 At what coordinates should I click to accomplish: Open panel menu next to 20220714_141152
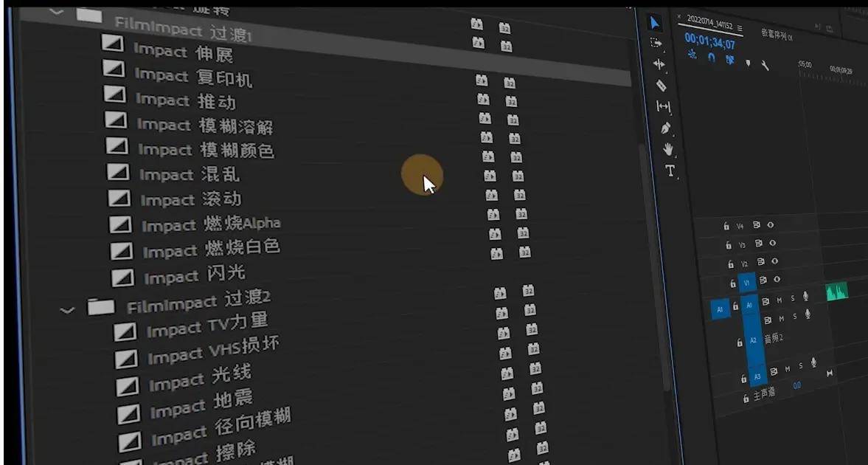pos(740,28)
